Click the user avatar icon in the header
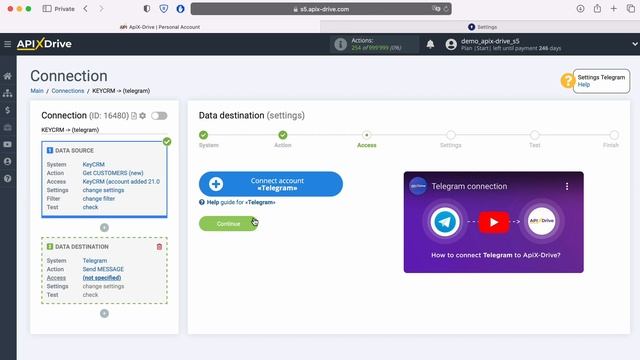 tap(451, 44)
